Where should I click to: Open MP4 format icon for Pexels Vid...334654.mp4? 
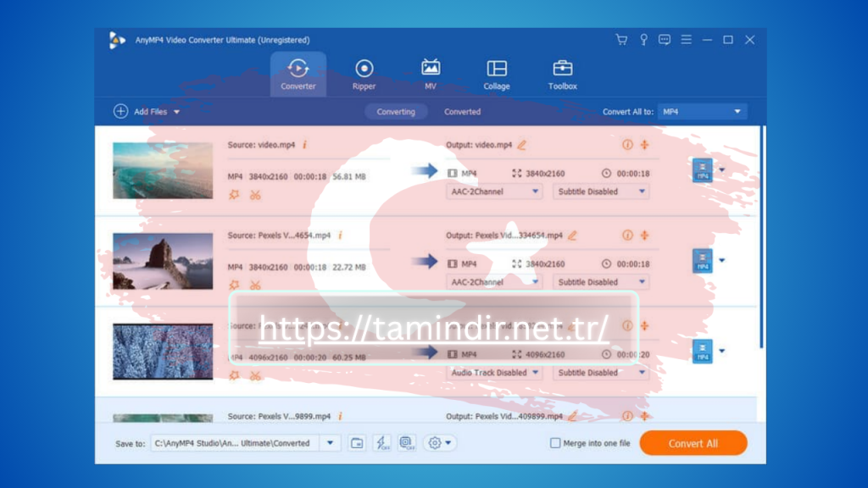coord(703,261)
